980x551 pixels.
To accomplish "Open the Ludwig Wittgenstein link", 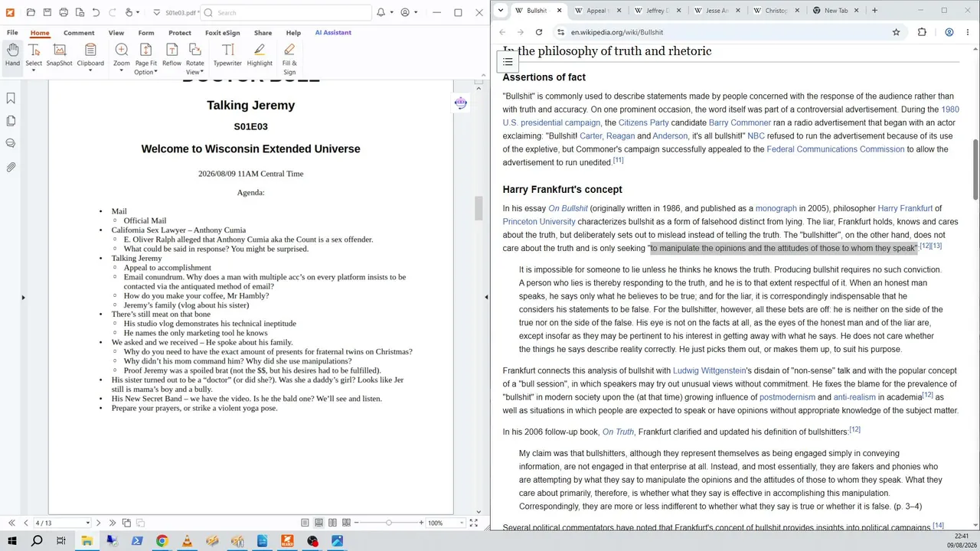I will (709, 370).
